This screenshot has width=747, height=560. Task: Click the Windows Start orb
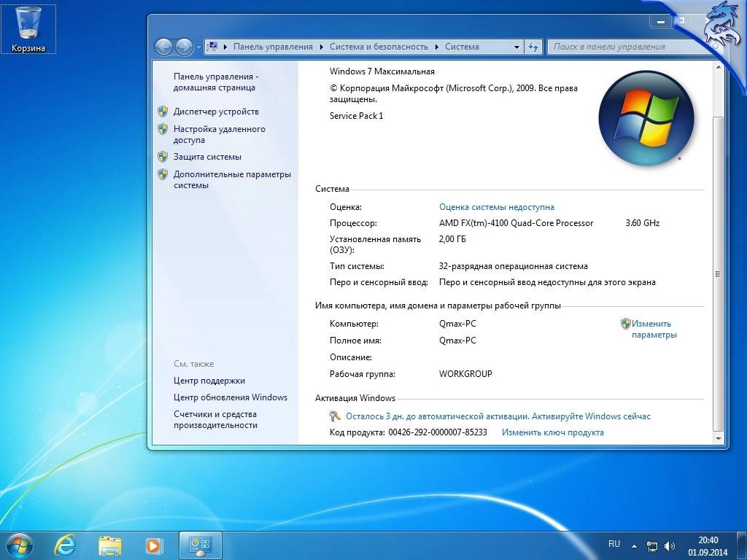(x=20, y=545)
